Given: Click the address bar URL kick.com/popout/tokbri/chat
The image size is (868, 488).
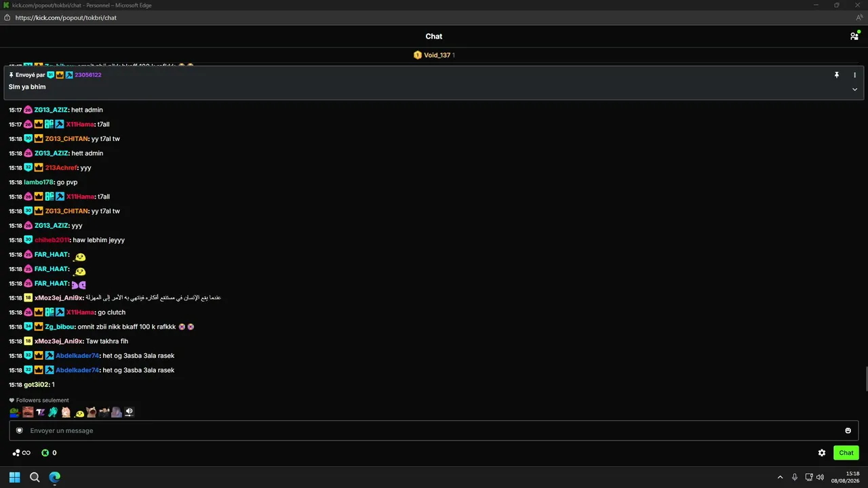Looking at the screenshot, I should pos(66,18).
